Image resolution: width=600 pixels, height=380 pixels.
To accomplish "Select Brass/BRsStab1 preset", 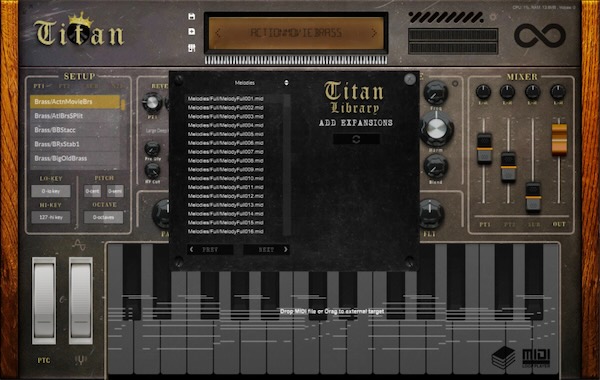I will point(75,144).
